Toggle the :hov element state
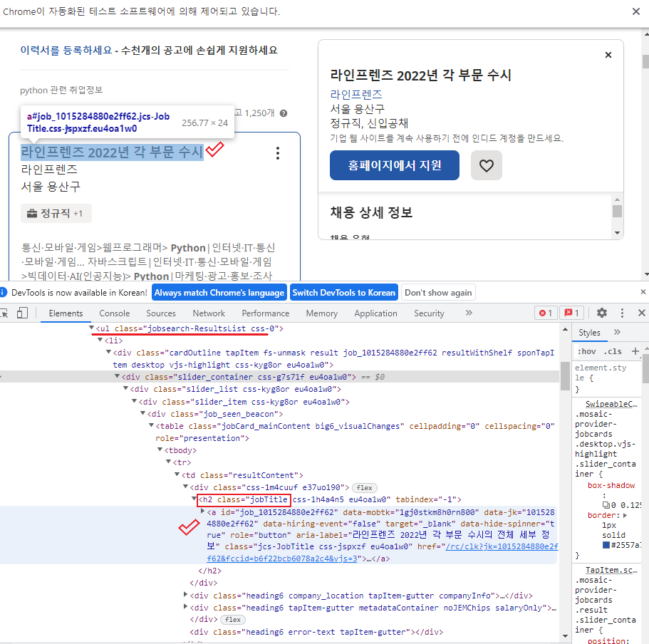 [x=586, y=351]
